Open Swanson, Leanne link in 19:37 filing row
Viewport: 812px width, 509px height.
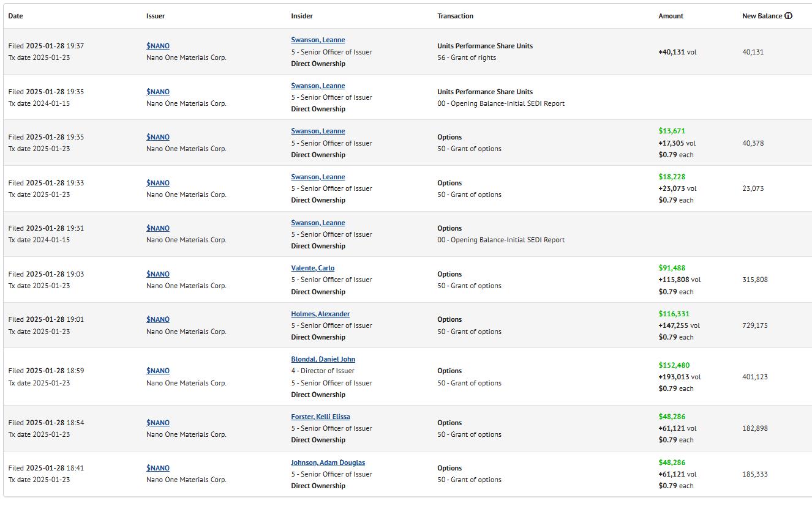[318, 40]
